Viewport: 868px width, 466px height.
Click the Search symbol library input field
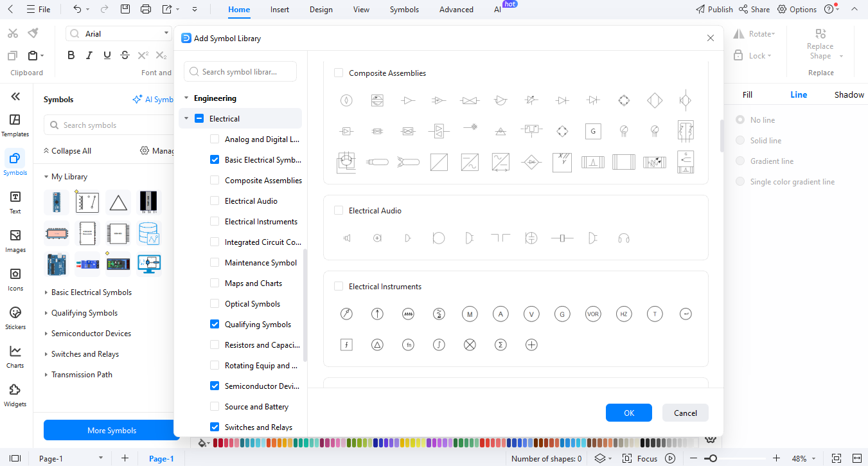[240, 71]
